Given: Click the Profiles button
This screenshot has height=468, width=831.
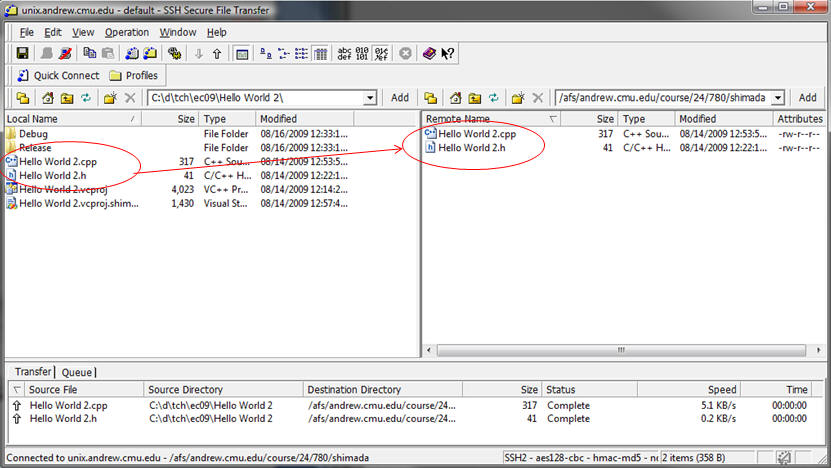Looking at the screenshot, I should click(x=134, y=75).
